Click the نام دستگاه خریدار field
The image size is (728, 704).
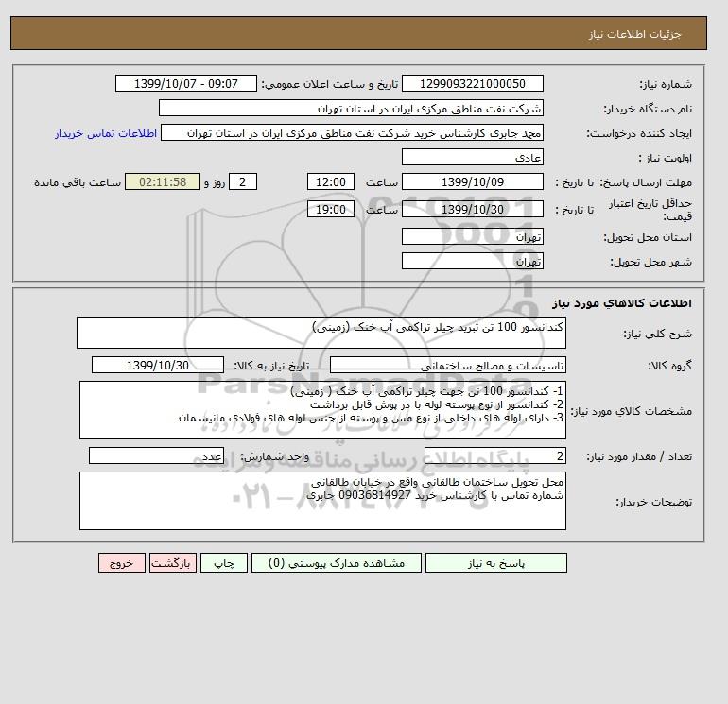click(351, 108)
